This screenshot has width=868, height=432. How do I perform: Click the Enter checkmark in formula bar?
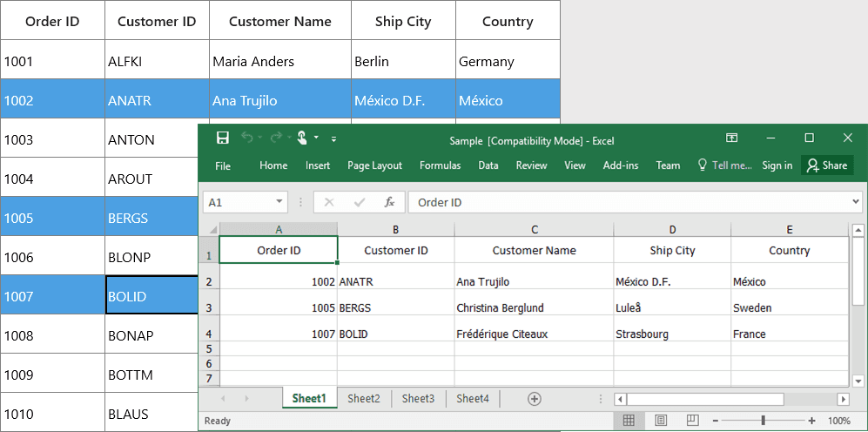(x=360, y=202)
